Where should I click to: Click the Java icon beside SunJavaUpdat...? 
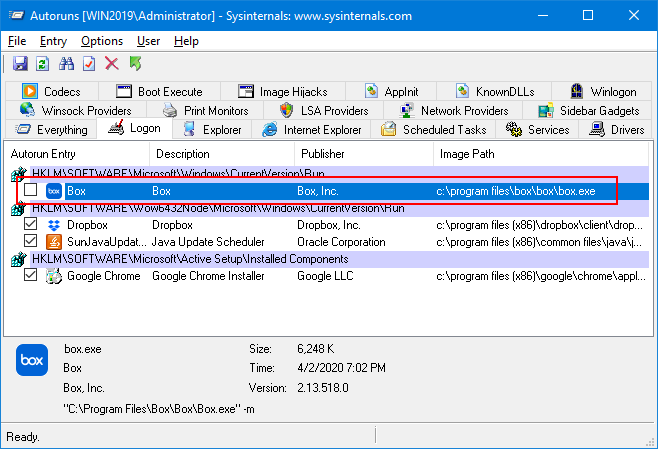coord(54,242)
